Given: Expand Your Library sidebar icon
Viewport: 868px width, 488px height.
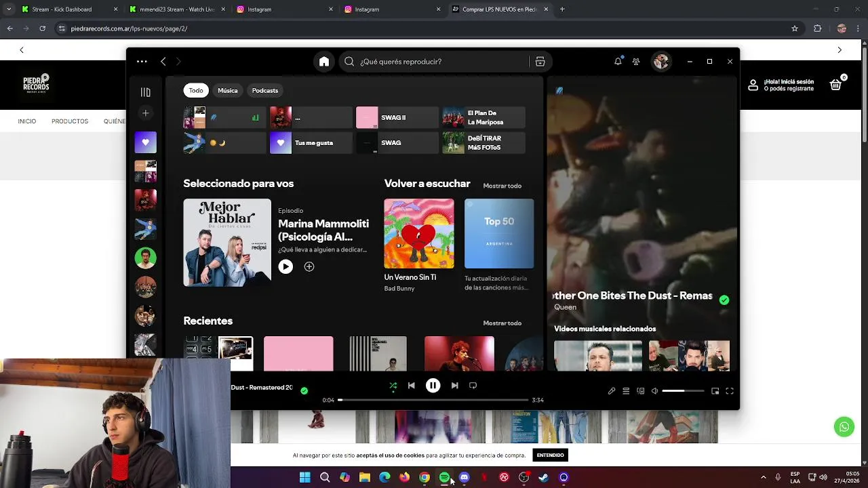Looking at the screenshot, I should (145, 92).
